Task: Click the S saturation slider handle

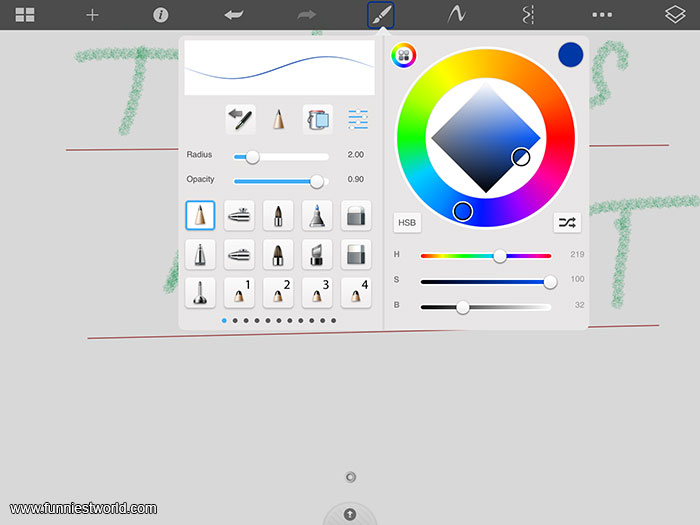Action: click(x=550, y=282)
